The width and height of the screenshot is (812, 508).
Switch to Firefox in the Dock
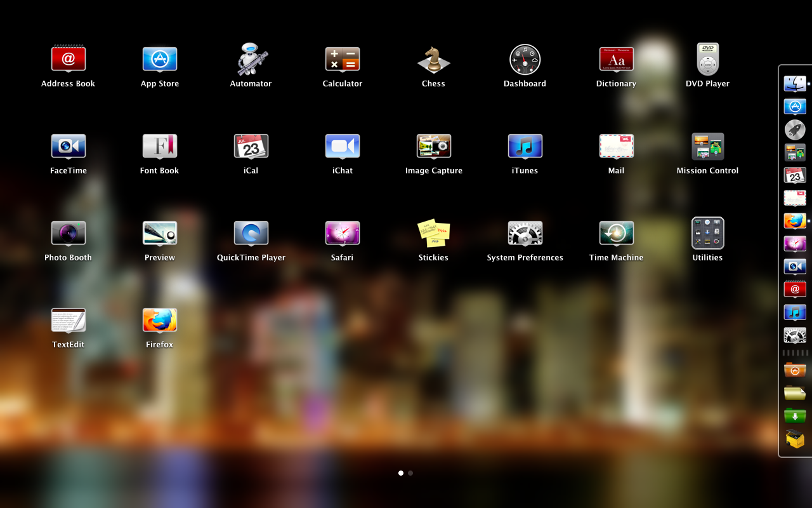(x=795, y=221)
